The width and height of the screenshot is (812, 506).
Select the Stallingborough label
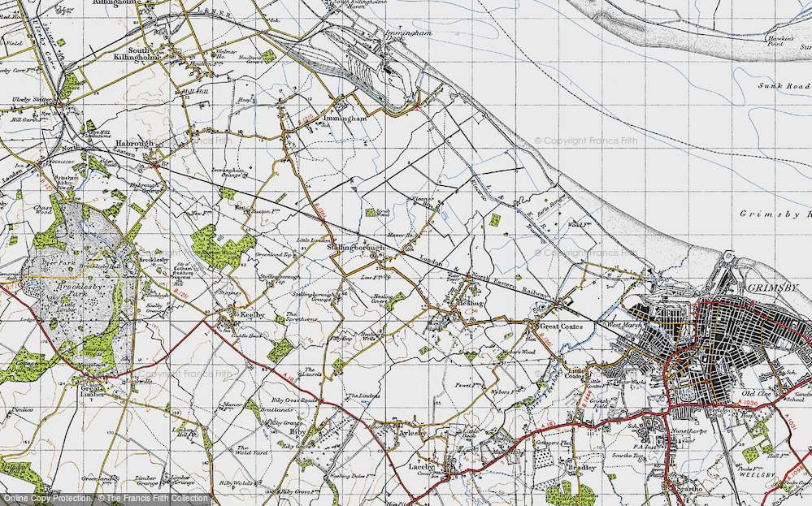[x=356, y=248]
